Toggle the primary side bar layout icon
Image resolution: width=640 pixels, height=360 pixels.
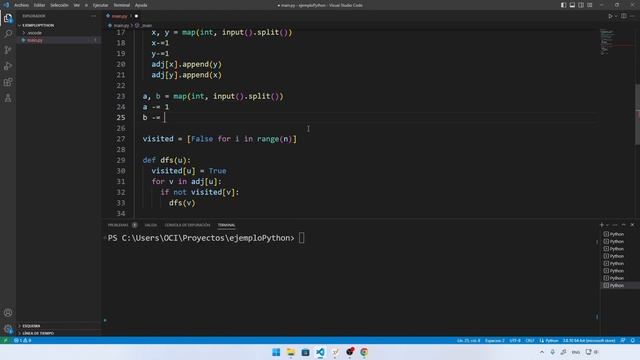pos(563,5)
